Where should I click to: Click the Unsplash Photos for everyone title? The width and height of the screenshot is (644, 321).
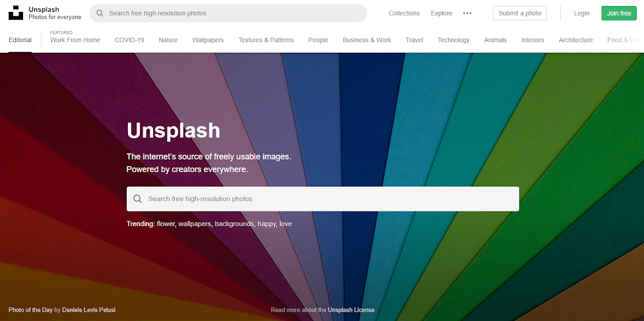click(x=55, y=13)
